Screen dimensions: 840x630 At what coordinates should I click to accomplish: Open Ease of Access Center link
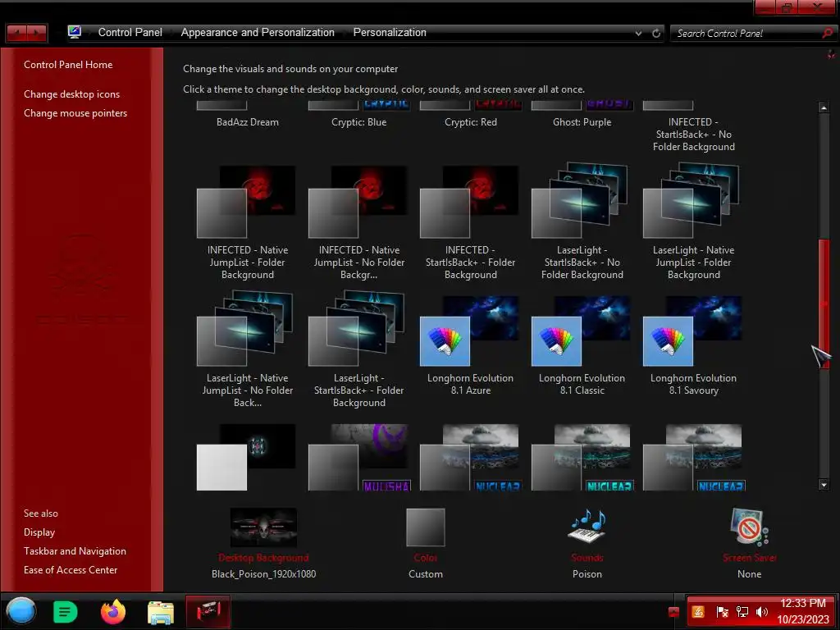pos(71,570)
